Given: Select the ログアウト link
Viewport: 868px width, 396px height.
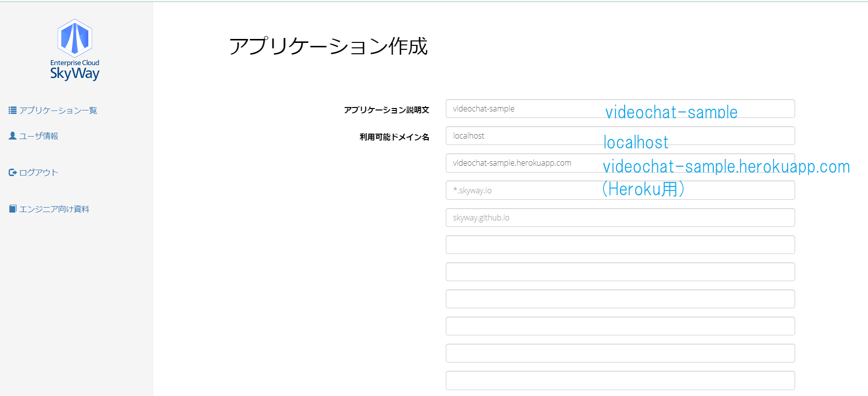Looking at the screenshot, I should (x=39, y=173).
